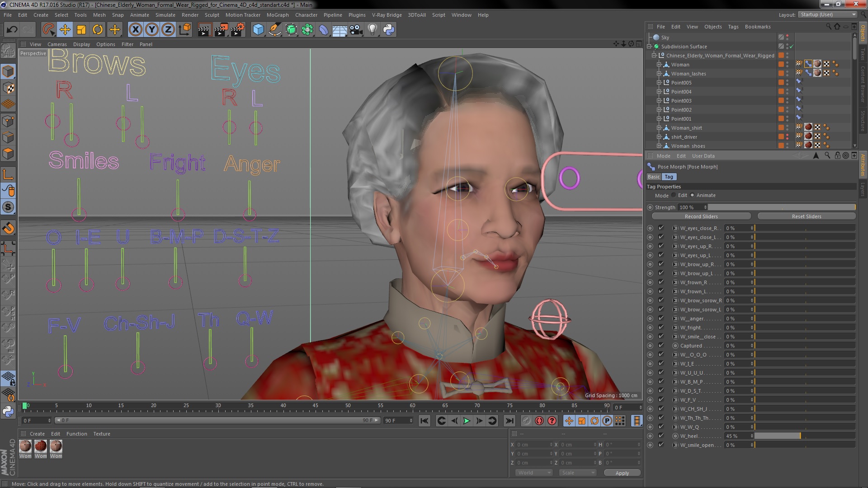868x488 pixels.
Task: Click Reset Sliders button
Action: [x=807, y=216]
